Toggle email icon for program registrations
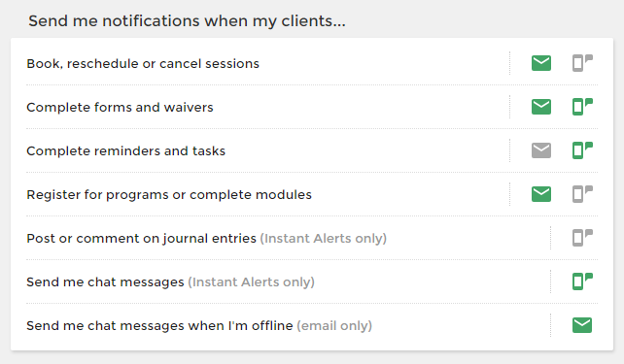 pyautogui.click(x=541, y=194)
